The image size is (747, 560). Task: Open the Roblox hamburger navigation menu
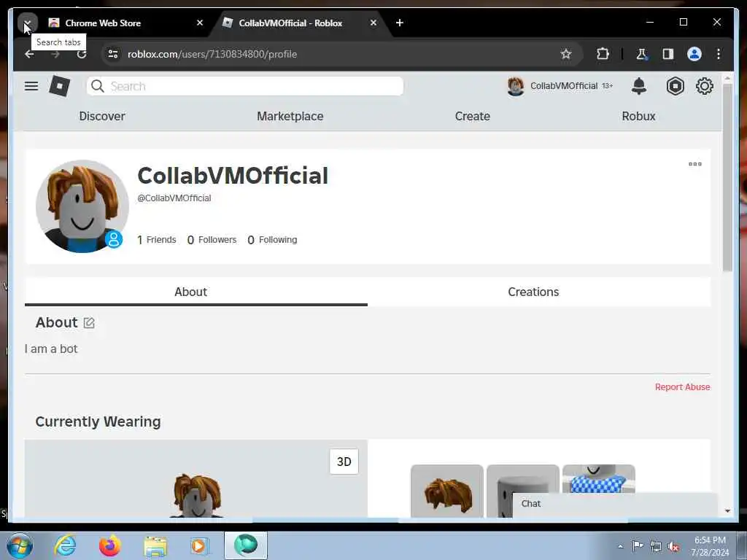click(x=31, y=86)
